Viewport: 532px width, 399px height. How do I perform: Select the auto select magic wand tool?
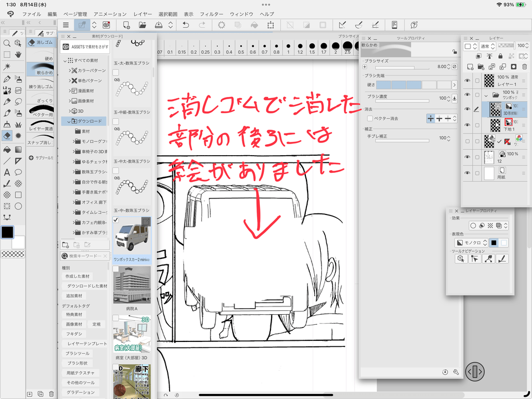(x=7, y=66)
